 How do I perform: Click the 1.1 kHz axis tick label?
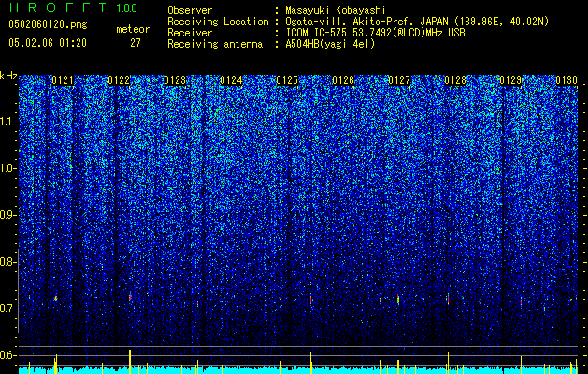point(8,122)
